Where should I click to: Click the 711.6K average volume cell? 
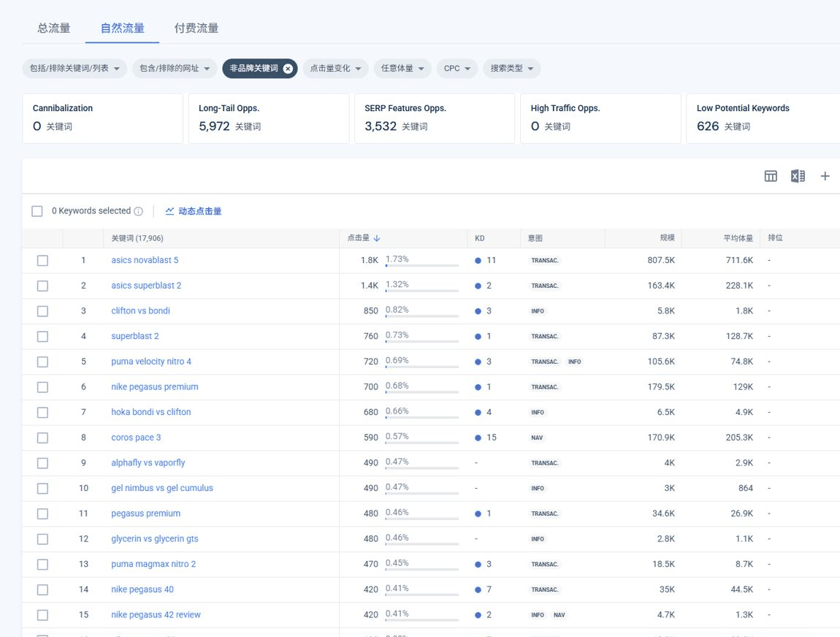click(739, 260)
